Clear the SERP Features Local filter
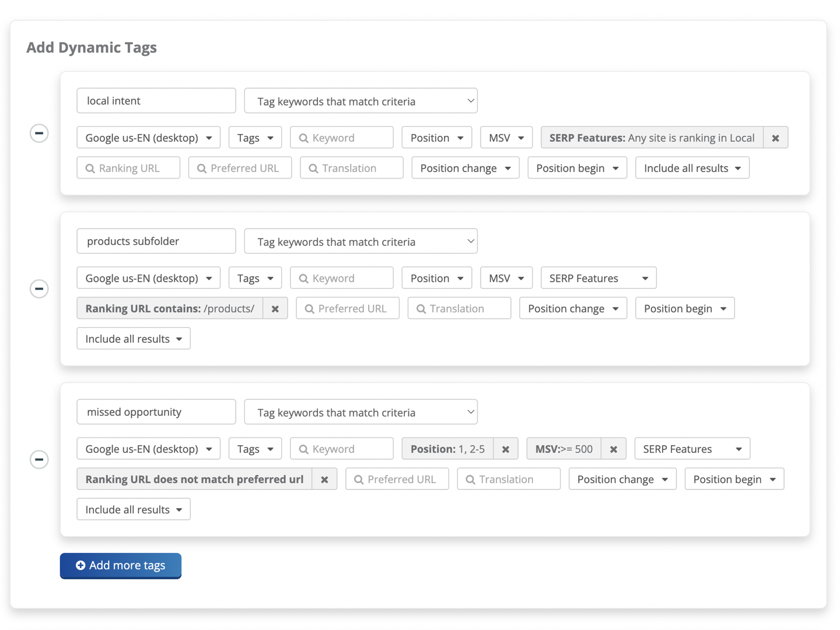This screenshot has width=840, height=630. [775, 138]
